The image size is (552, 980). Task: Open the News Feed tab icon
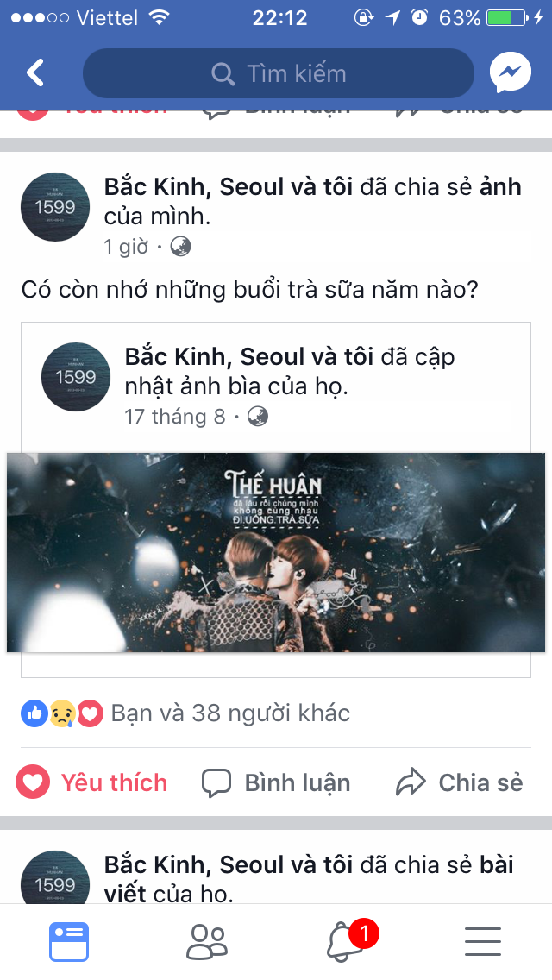coord(69,942)
